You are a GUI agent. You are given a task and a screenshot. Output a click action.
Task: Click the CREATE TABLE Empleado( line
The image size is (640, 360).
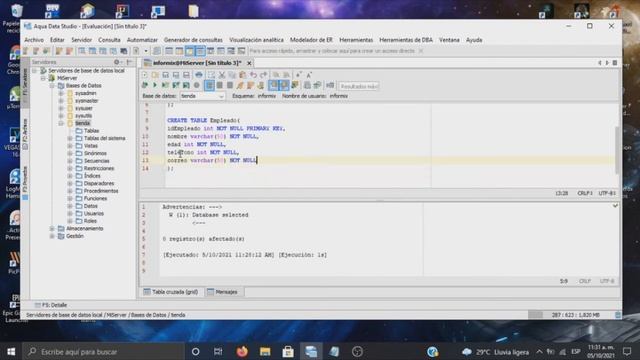pyautogui.click(x=204, y=120)
